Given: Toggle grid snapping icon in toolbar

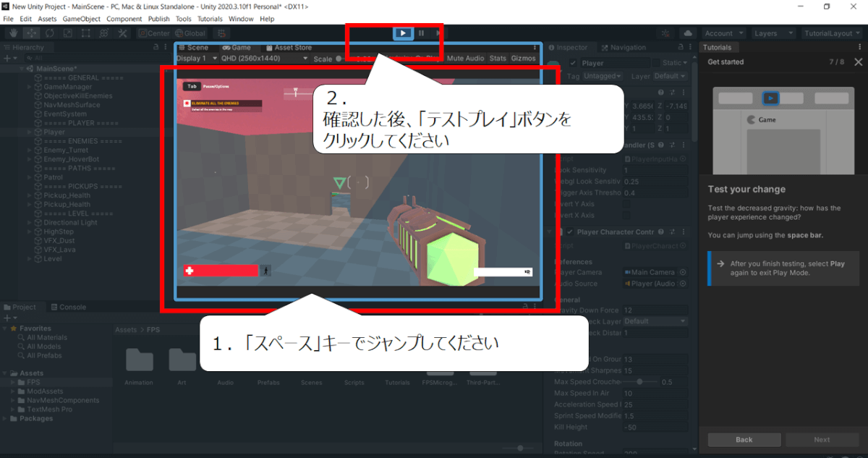Looking at the screenshot, I should pos(221,33).
